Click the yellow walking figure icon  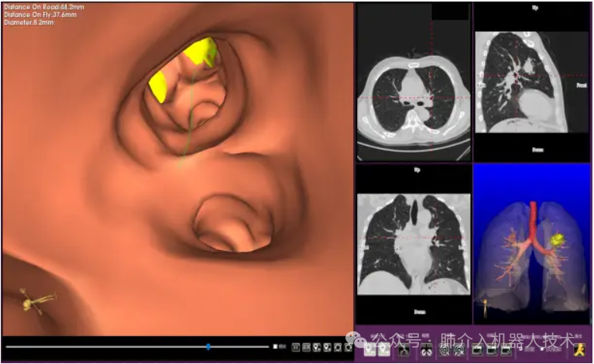click(579, 350)
